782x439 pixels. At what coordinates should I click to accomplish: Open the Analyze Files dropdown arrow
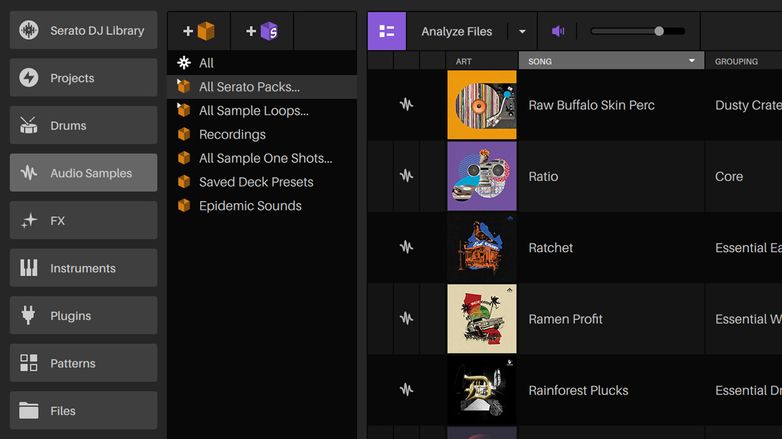(x=522, y=31)
